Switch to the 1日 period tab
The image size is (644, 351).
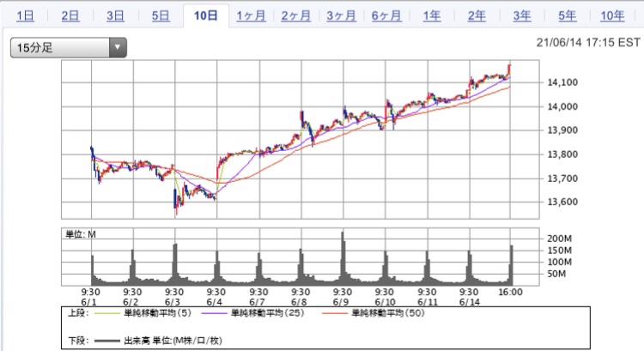(x=25, y=16)
